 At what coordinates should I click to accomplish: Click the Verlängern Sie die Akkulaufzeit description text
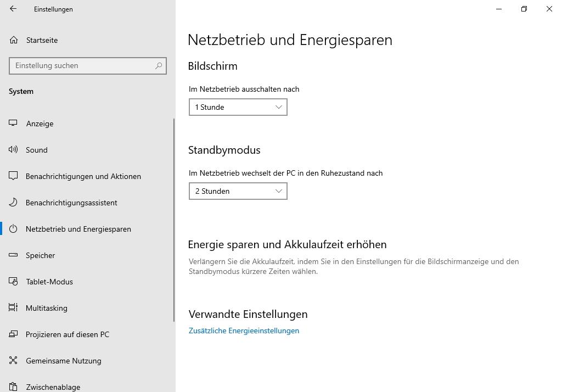pyautogui.click(x=354, y=266)
